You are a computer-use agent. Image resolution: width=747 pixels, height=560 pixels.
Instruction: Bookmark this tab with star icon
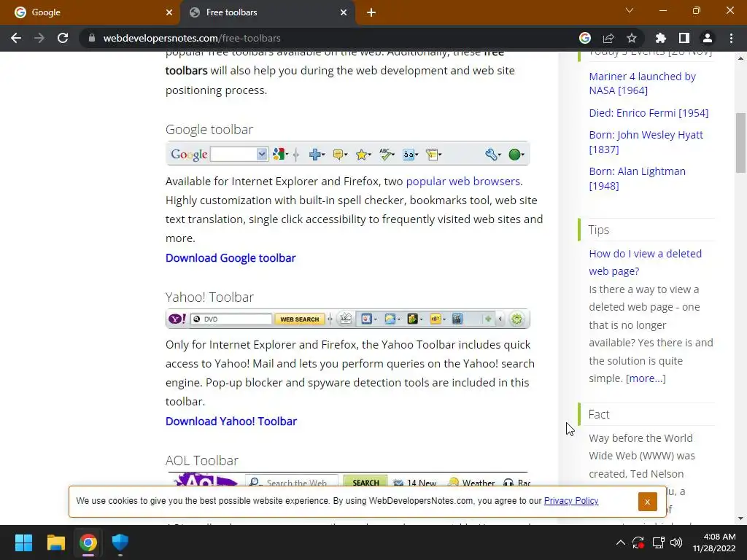tap(632, 38)
